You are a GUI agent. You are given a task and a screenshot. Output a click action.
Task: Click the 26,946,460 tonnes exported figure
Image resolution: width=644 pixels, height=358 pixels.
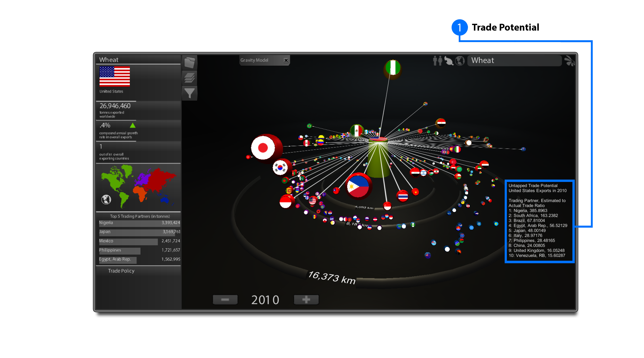[115, 106]
